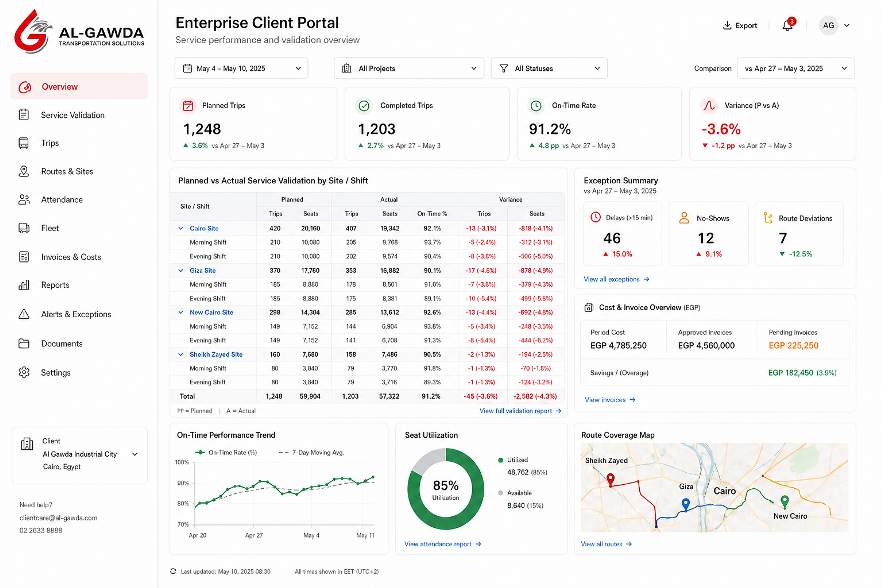Click View attendance report link
This screenshot has height=588, width=882.
tap(442, 544)
